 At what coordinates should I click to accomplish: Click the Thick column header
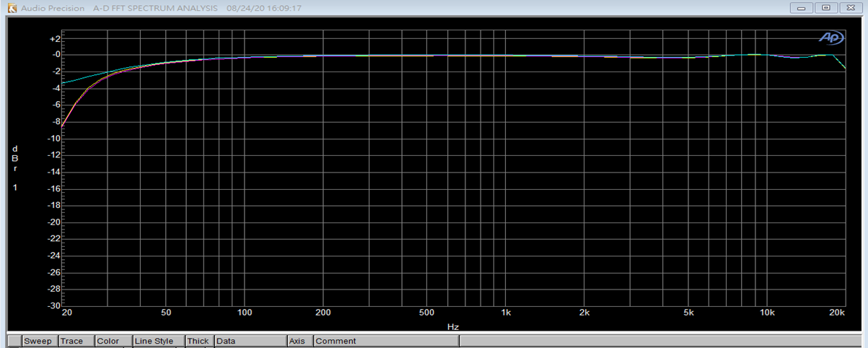click(198, 341)
